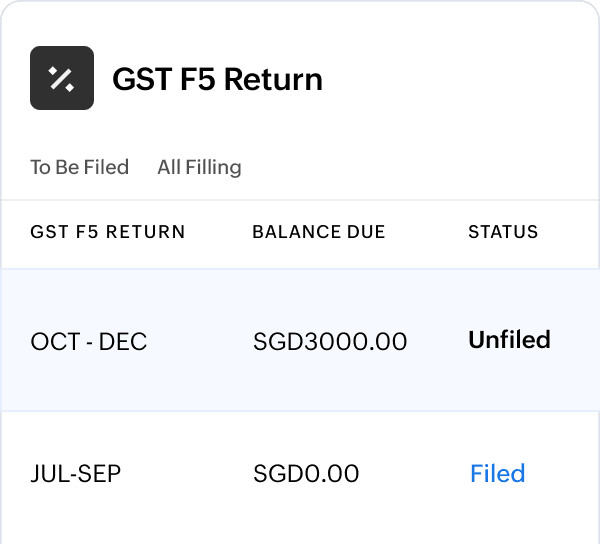Image resolution: width=600 pixels, height=544 pixels.
Task: Click the OCT - DEC period label
Action: point(89,342)
